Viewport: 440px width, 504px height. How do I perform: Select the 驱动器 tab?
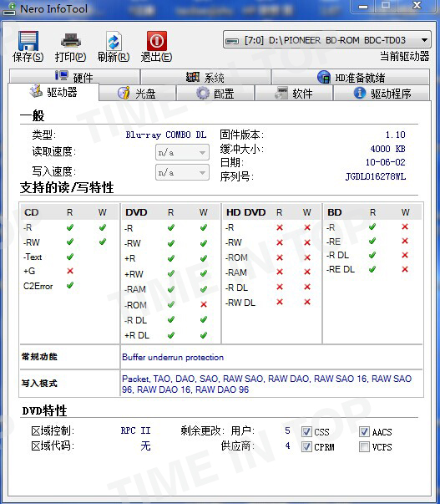53,92
